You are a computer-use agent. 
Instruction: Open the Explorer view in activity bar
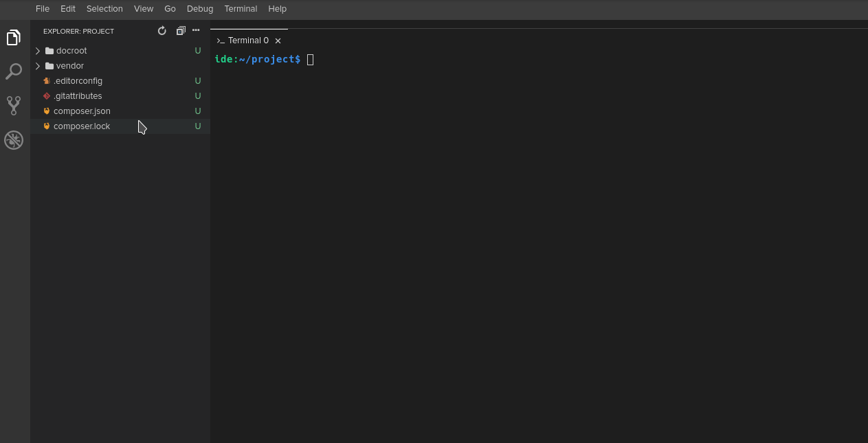[x=14, y=38]
